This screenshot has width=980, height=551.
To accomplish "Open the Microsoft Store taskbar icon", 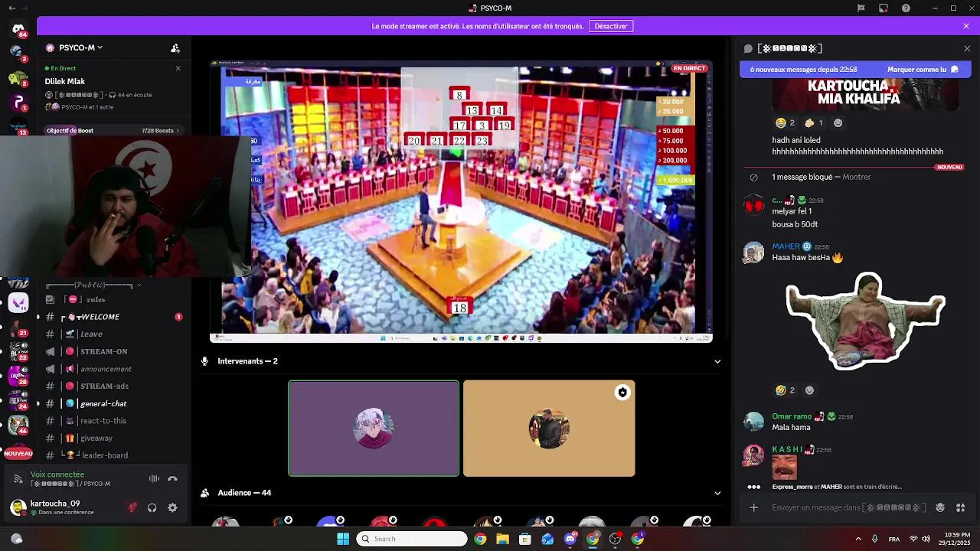I will 525,539.
